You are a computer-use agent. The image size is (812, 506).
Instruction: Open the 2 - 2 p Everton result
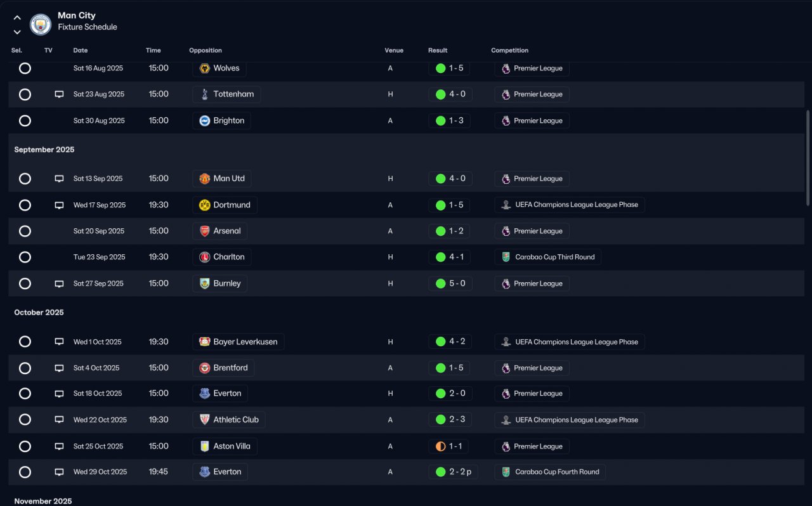coord(455,472)
